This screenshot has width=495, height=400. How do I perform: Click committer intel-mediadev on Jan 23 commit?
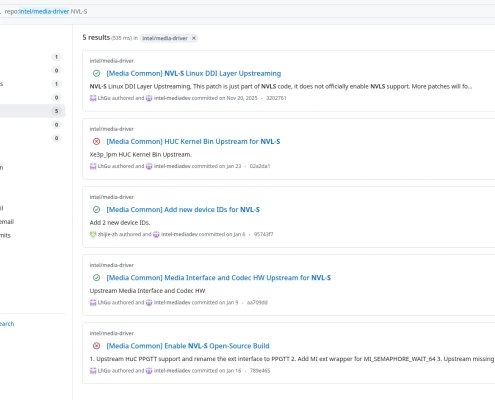[x=172, y=166]
